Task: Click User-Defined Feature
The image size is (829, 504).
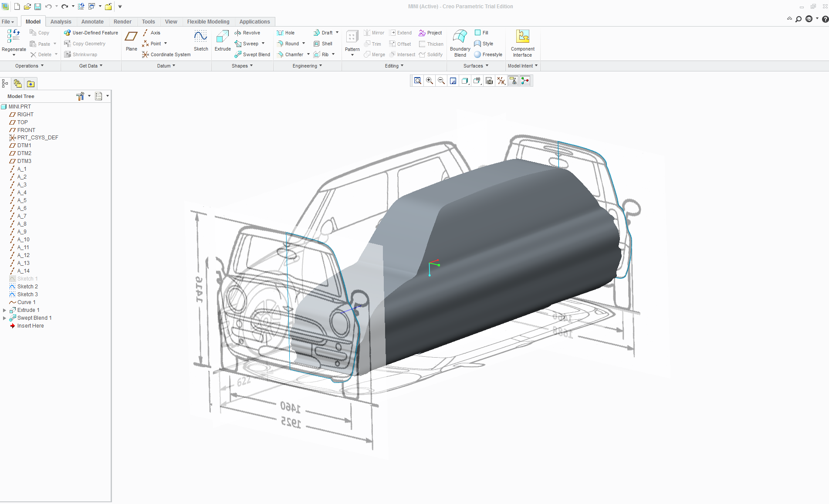Action: click(91, 33)
